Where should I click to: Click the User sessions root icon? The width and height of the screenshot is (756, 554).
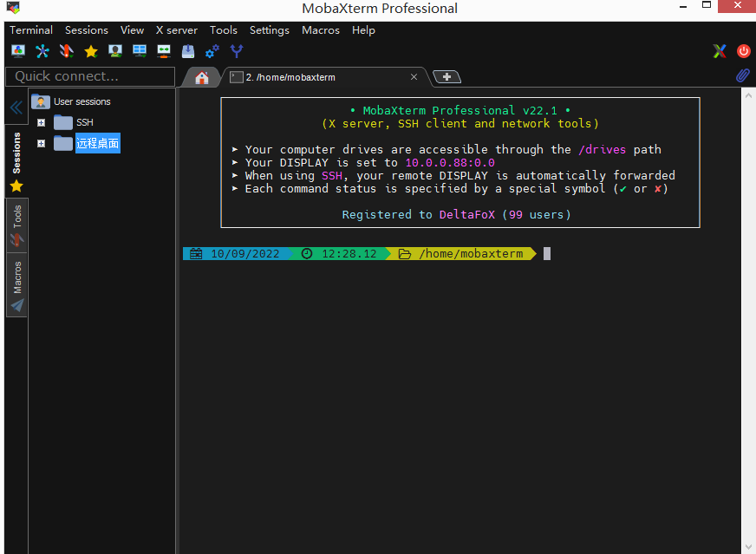pyautogui.click(x=41, y=101)
